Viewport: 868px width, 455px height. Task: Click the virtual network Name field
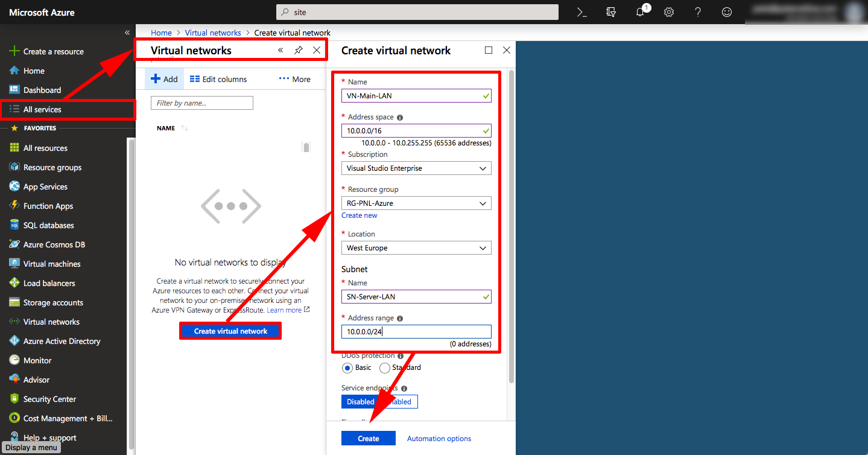(416, 95)
